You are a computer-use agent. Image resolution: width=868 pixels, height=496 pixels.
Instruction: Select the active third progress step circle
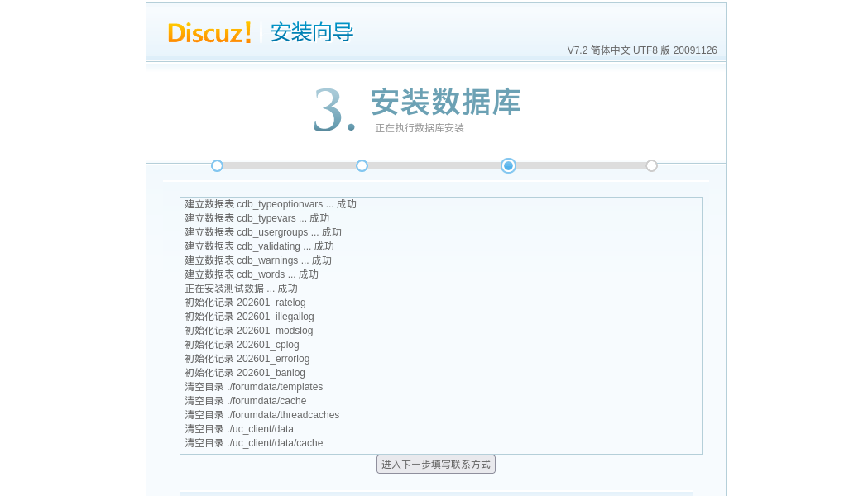tap(508, 166)
